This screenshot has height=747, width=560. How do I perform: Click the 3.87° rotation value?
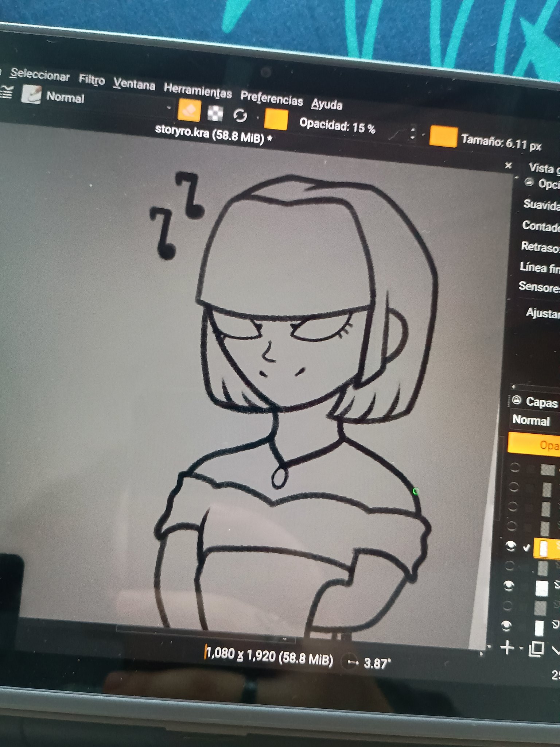click(x=377, y=663)
